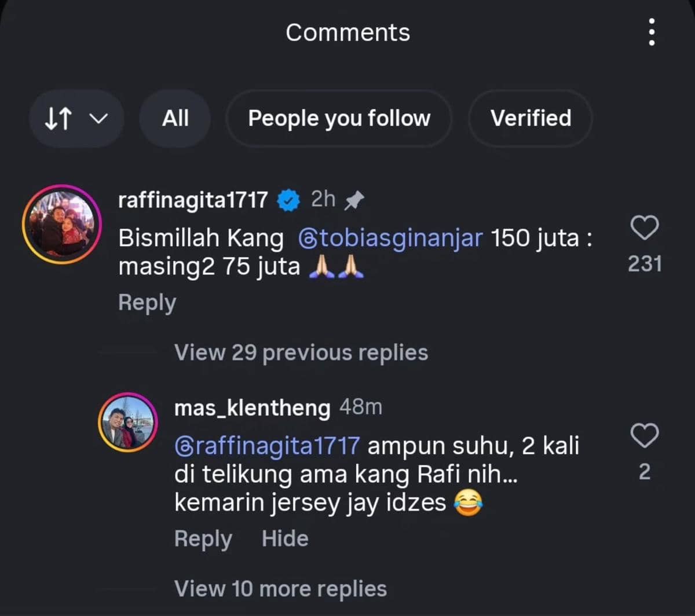The width and height of the screenshot is (695, 616).
Task: Reply to raffinagita1717's comment
Action: [147, 302]
